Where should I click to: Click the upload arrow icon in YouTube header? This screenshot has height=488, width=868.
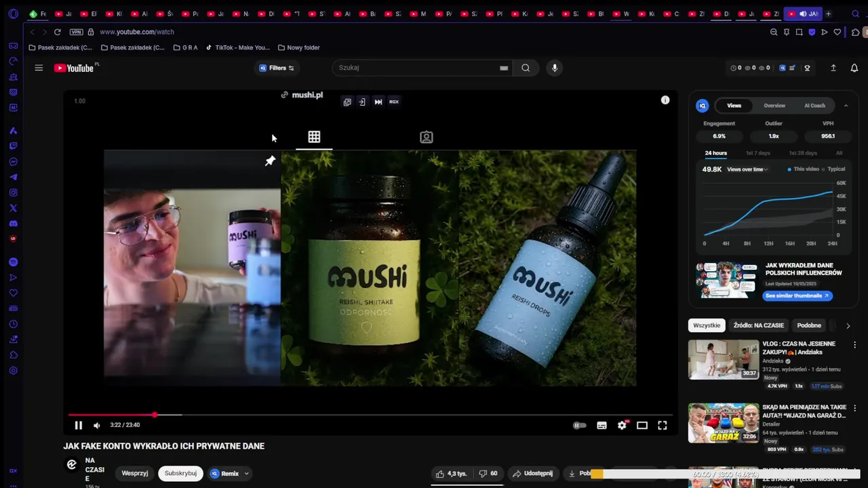[x=833, y=68]
